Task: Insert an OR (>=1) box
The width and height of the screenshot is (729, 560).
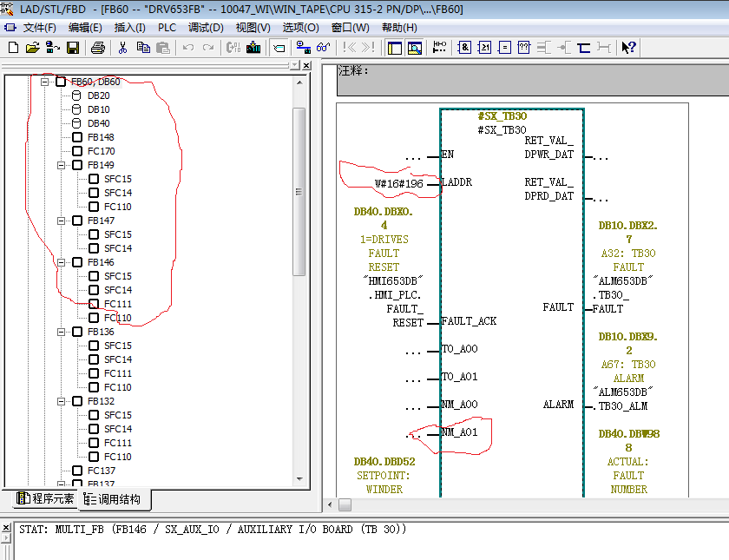Action: click(485, 48)
